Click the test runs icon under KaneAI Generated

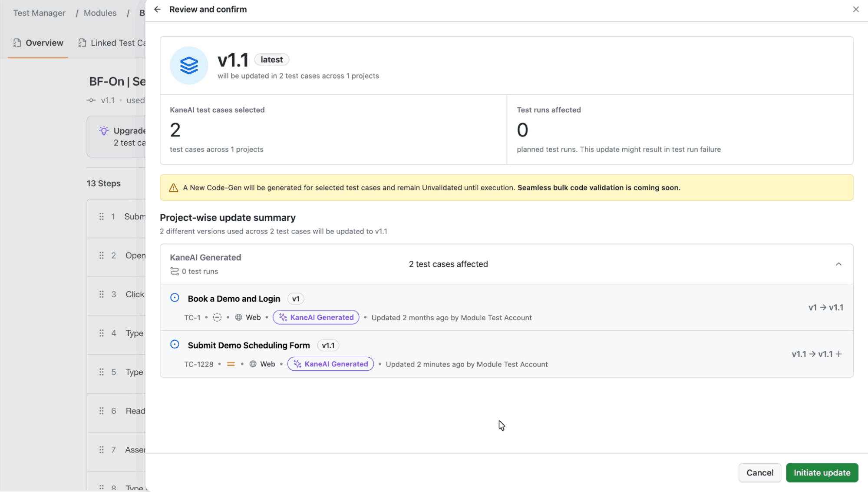[x=175, y=271]
